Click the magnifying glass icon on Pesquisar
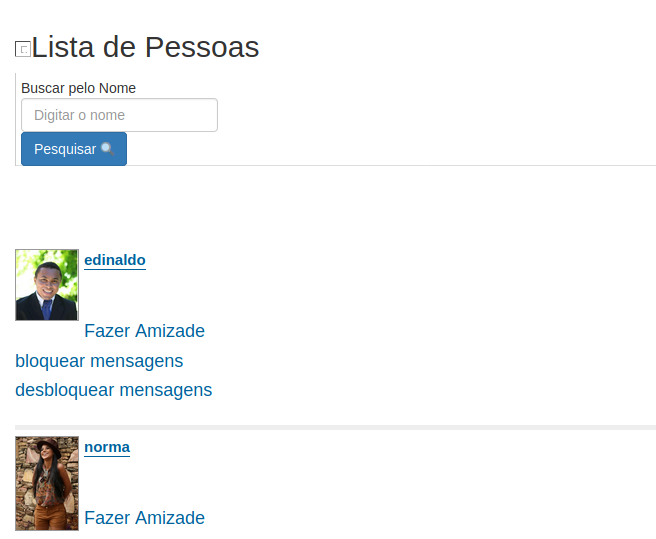 pyautogui.click(x=108, y=149)
